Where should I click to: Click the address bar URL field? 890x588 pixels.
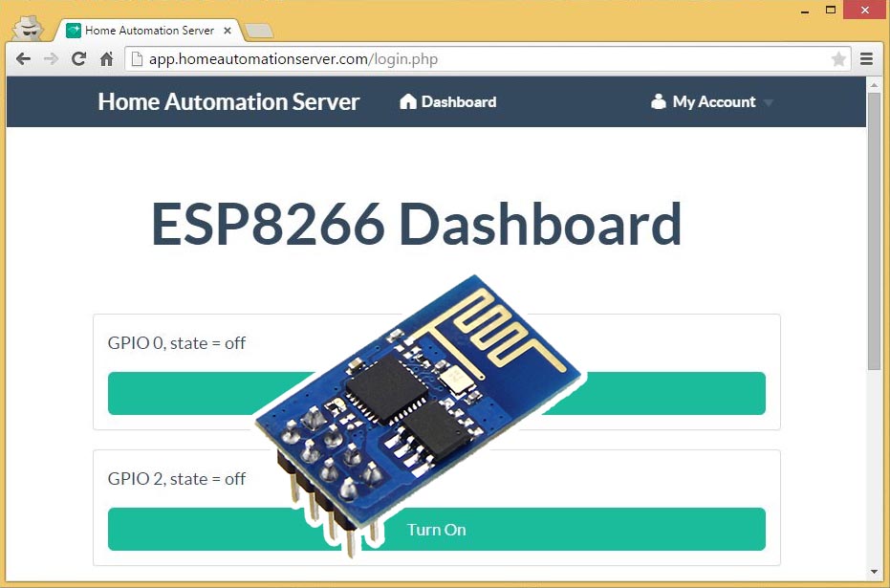tap(478, 59)
